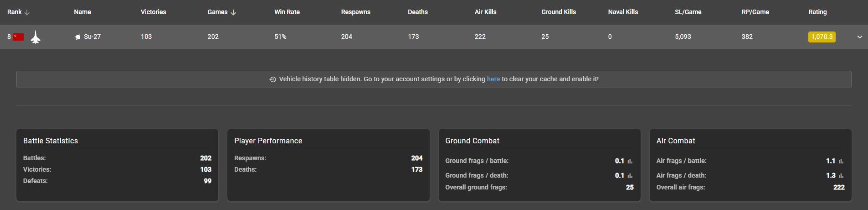Click the chart icon beside Ground frags / death
The width and height of the screenshot is (868, 210).
[x=630, y=176]
